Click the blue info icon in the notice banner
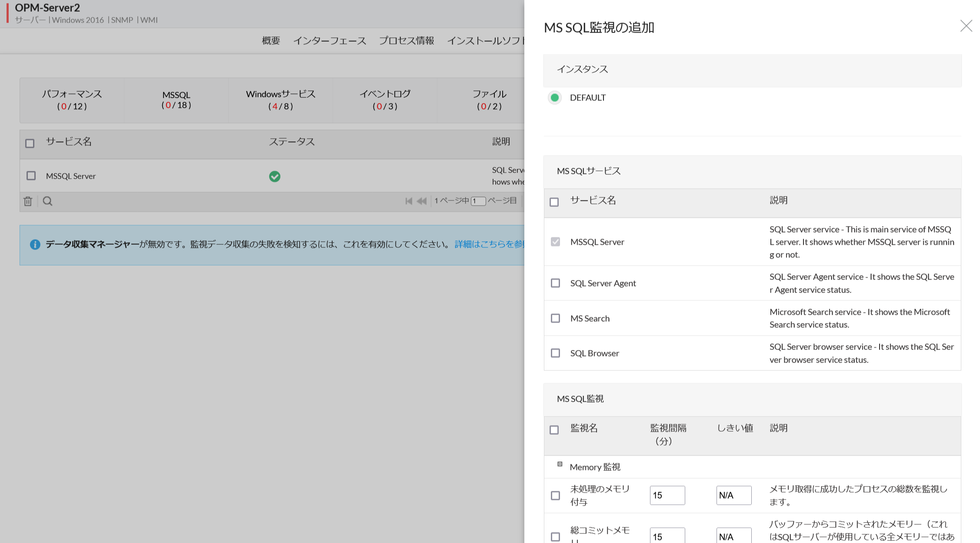 point(35,244)
